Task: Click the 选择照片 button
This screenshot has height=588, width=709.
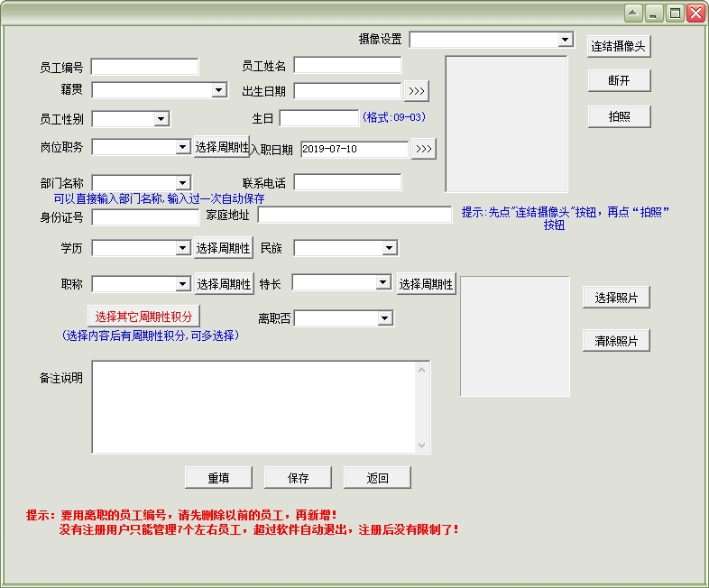Action: 616,298
